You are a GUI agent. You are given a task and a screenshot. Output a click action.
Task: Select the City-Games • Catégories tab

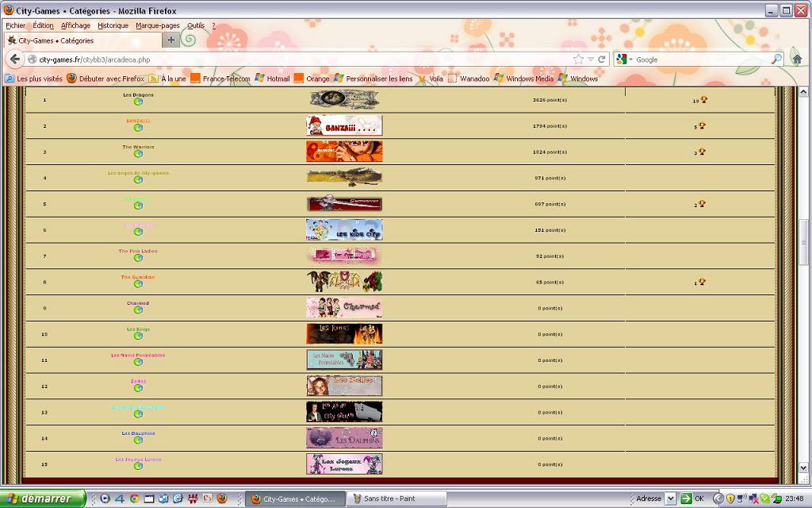click(x=79, y=40)
